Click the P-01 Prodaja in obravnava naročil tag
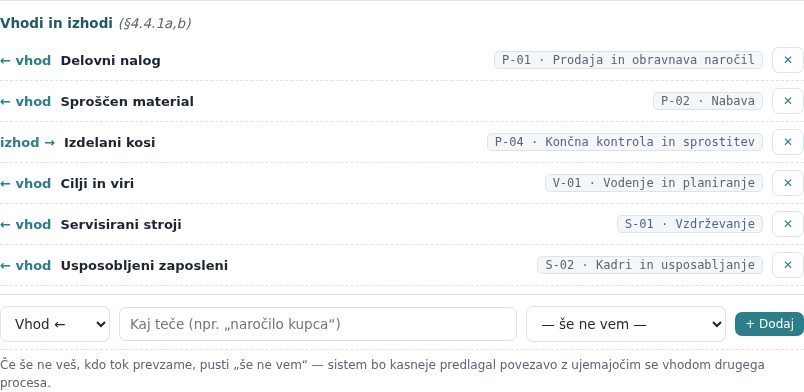Image resolution: width=804 pixels, height=392 pixels. tap(628, 60)
